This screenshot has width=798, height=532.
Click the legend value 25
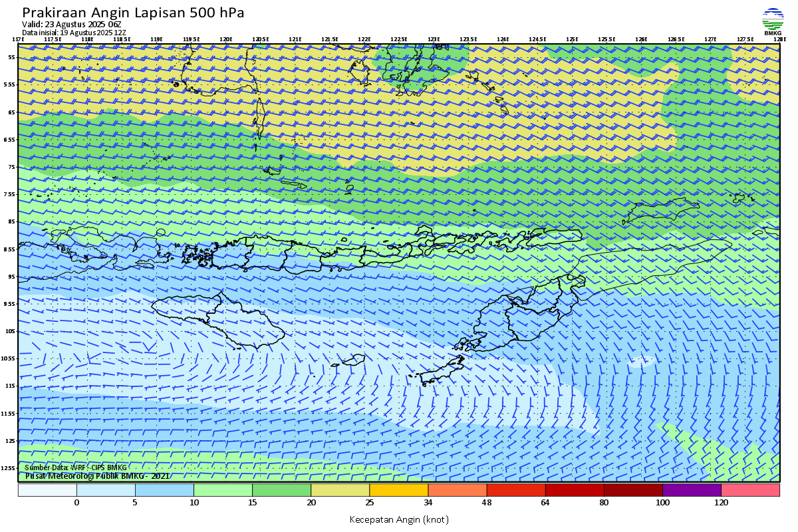pos(369,503)
